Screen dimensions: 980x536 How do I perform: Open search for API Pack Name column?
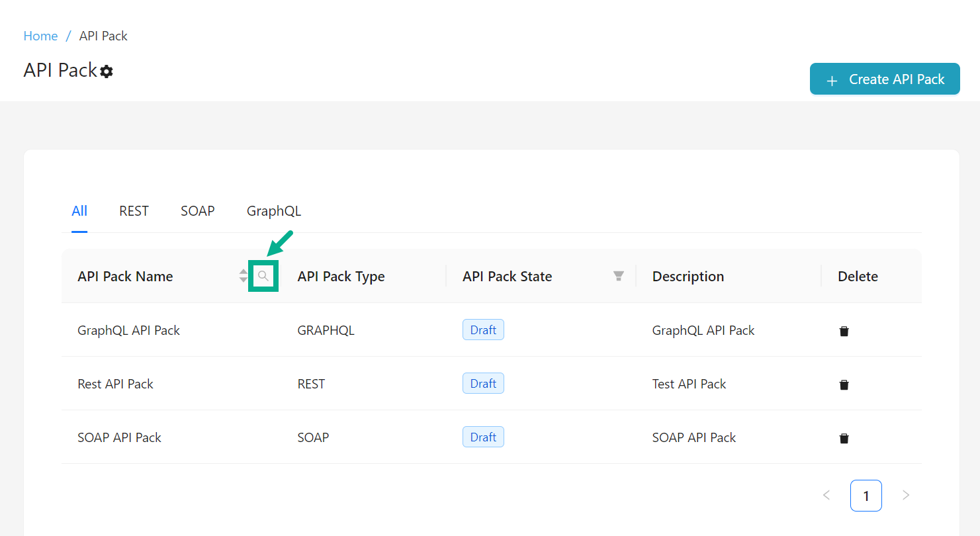[x=263, y=276]
